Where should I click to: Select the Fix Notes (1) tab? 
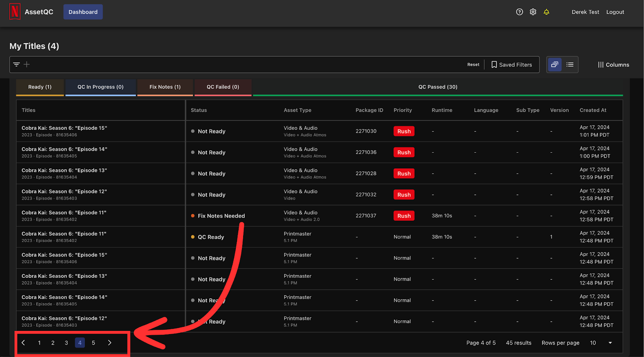coord(165,87)
